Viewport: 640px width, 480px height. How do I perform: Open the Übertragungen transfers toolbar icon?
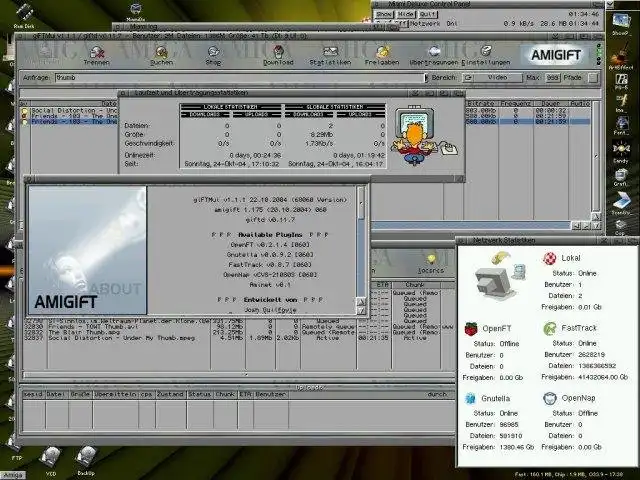tap(434, 56)
